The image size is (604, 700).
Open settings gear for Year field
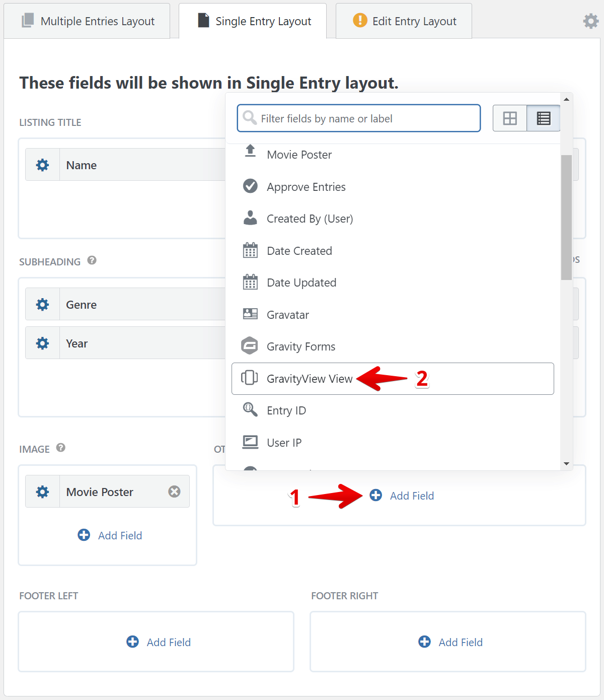coord(43,343)
